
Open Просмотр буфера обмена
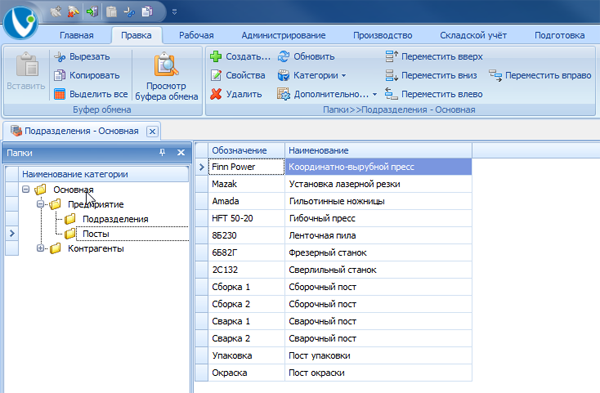tap(166, 76)
